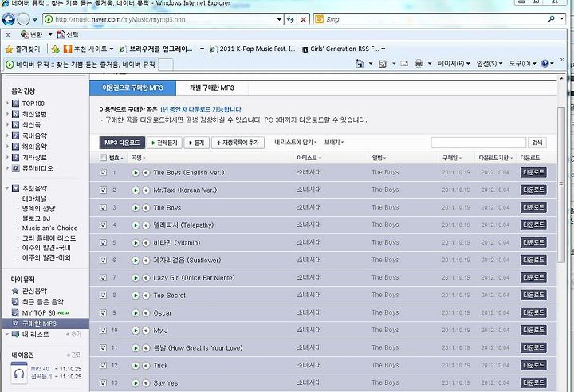Collapse the 추천음악 tree section
Screen dimensions: 574x392
pos(6,189)
